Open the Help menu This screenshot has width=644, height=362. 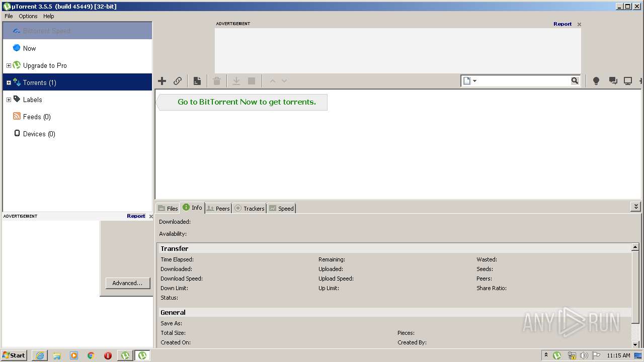pos(48,16)
